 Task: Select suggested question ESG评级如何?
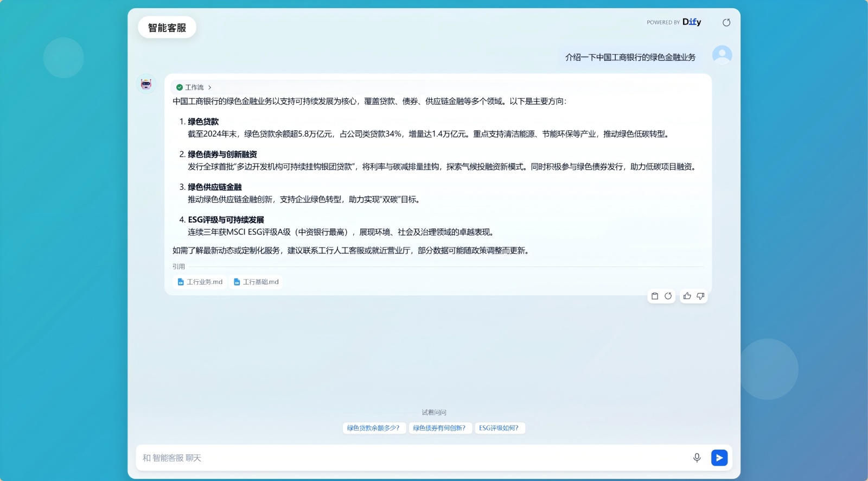pos(499,428)
